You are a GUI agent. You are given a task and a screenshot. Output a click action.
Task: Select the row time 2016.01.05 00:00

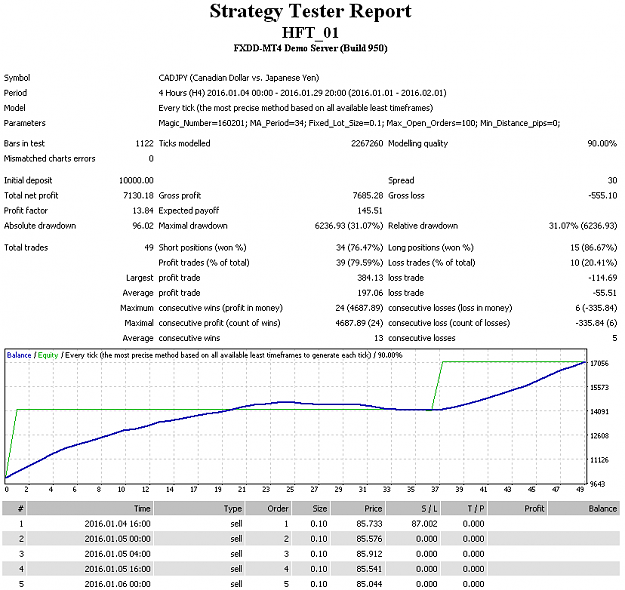tap(117, 539)
